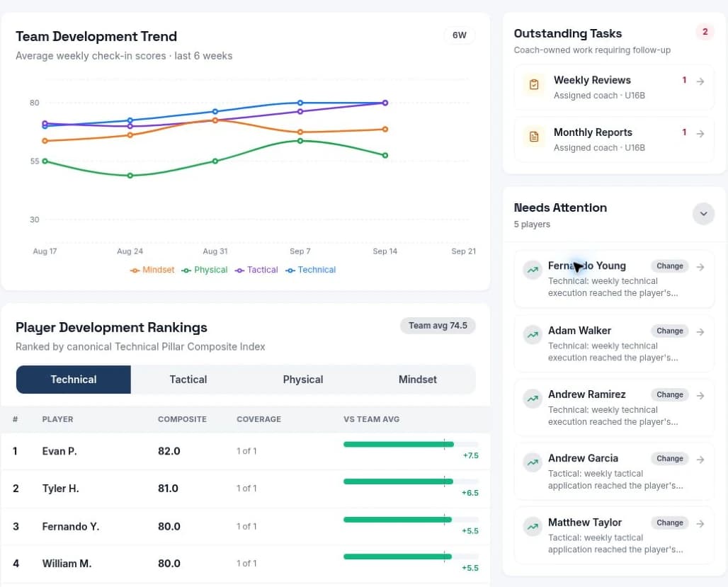Screen dimensions: 728x587
Task: Click the COMPOSITE column header
Action: coord(182,419)
